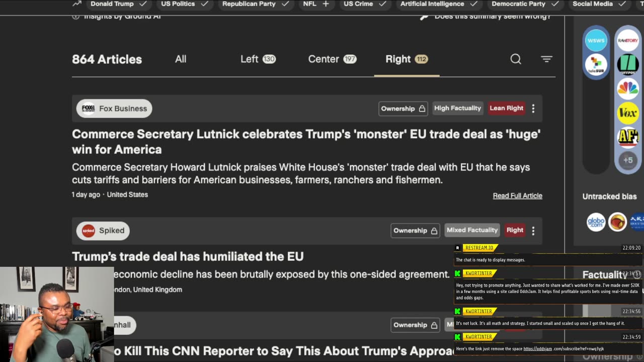Click the round orange logo beside globo.com

click(x=617, y=222)
